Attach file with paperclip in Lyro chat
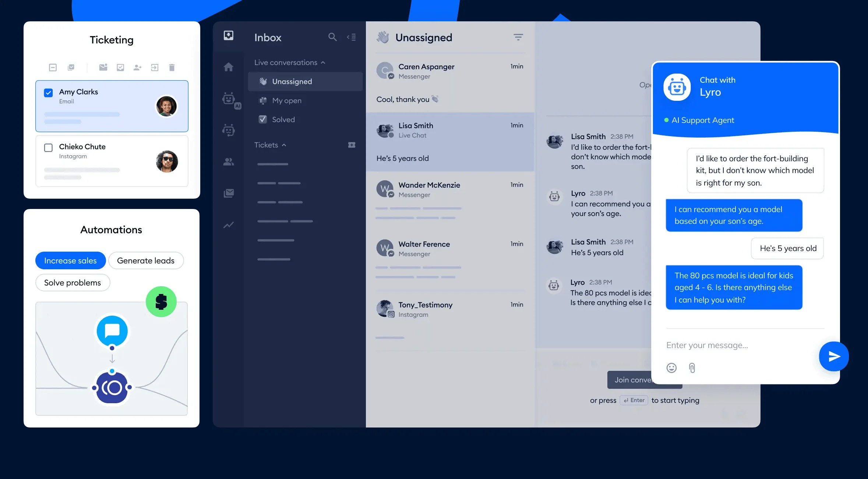Image resolution: width=868 pixels, height=479 pixels. coord(692,368)
